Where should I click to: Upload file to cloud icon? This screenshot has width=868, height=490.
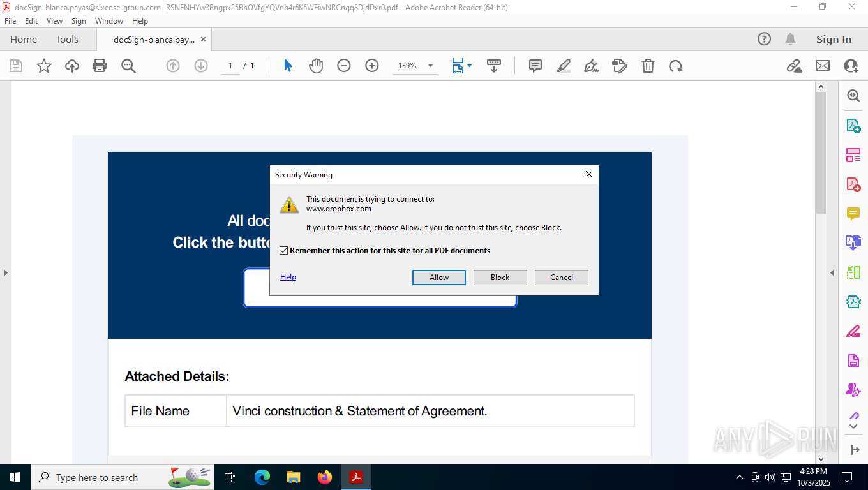(x=72, y=66)
